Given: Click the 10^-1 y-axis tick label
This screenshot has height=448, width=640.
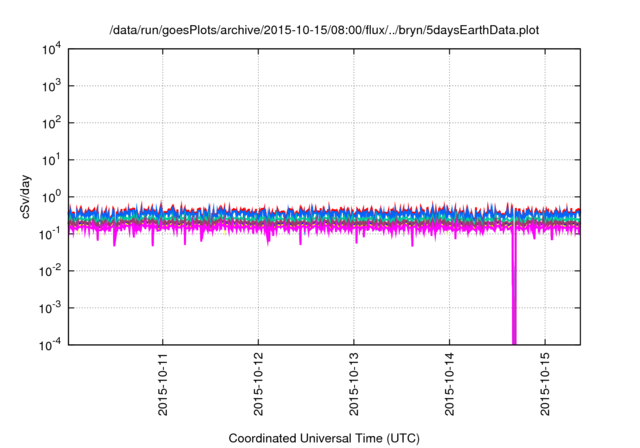Looking at the screenshot, I should click(50, 234).
